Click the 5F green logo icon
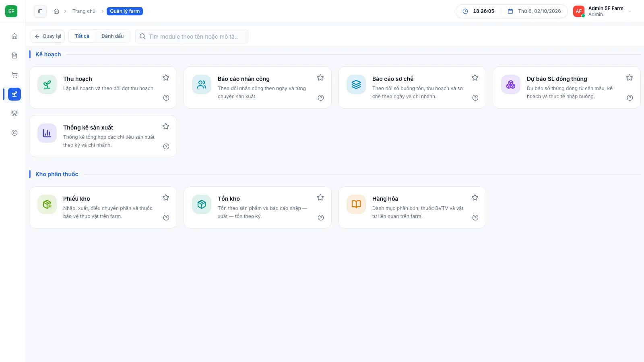 point(11,11)
